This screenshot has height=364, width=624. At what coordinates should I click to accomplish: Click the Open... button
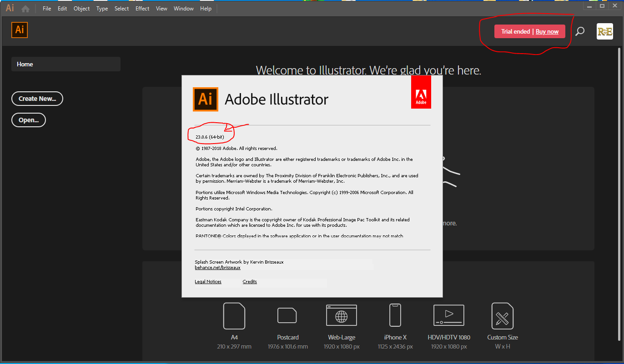[29, 120]
